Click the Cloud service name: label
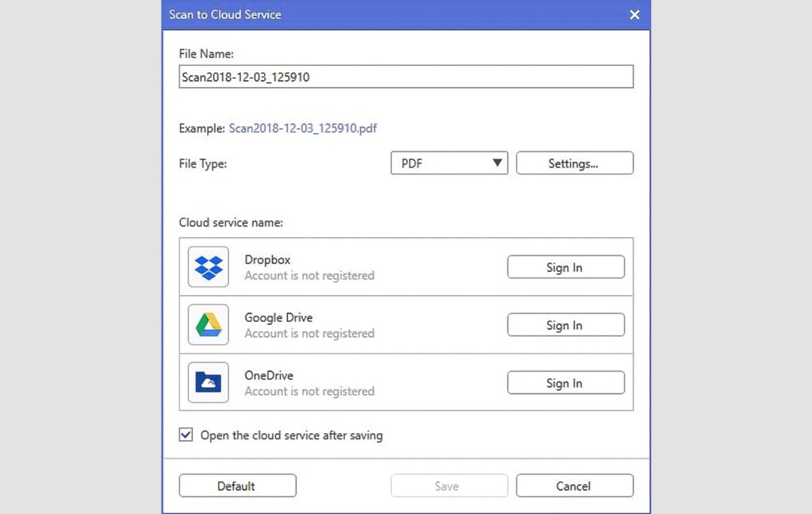Viewport: 812px width, 514px height. (231, 223)
